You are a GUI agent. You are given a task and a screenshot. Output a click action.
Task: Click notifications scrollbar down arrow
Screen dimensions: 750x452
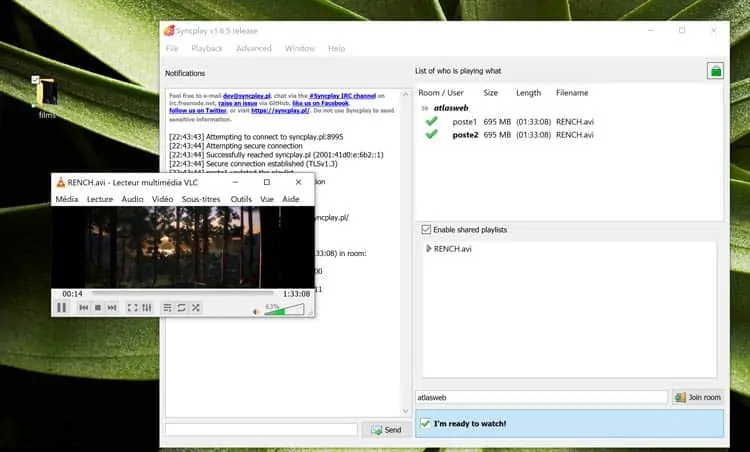click(x=406, y=411)
